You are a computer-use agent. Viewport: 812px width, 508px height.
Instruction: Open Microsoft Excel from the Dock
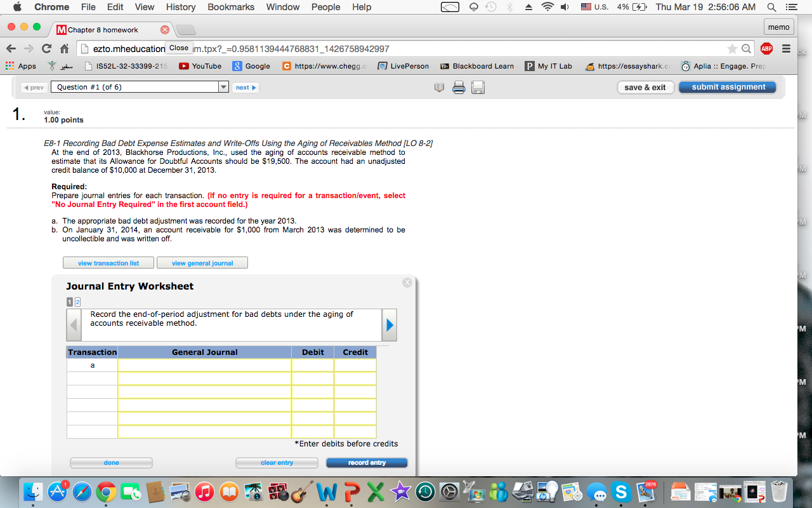(376, 491)
